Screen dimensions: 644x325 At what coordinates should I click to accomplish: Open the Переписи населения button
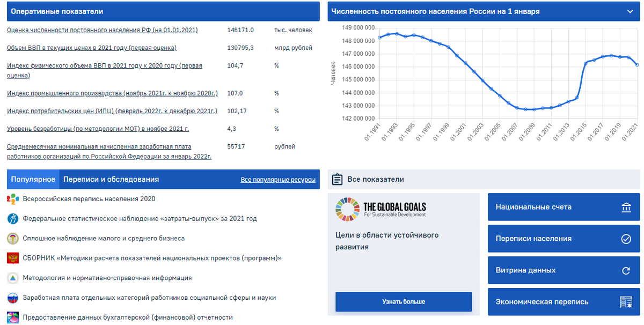pos(563,239)
